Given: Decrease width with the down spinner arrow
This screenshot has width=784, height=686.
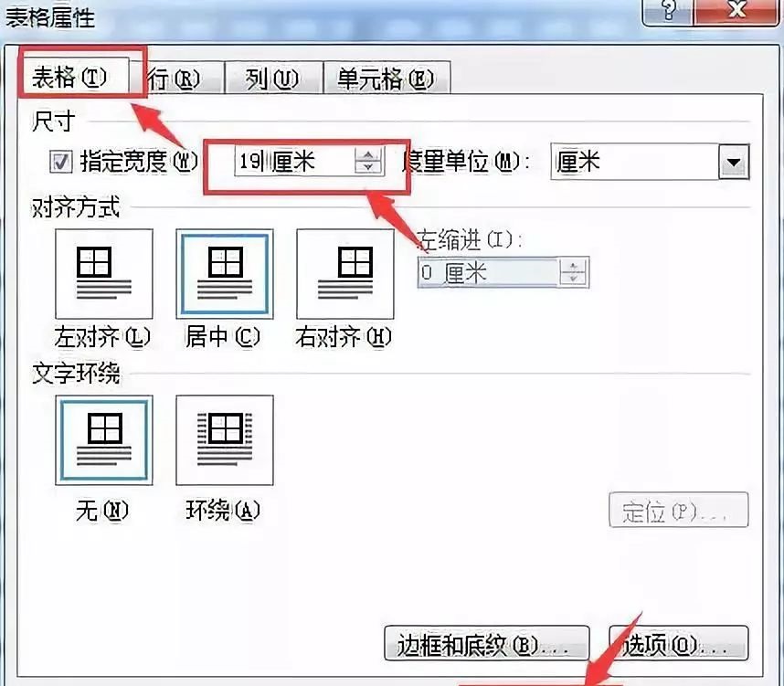Looking at the screenshot, I should 368,168.
